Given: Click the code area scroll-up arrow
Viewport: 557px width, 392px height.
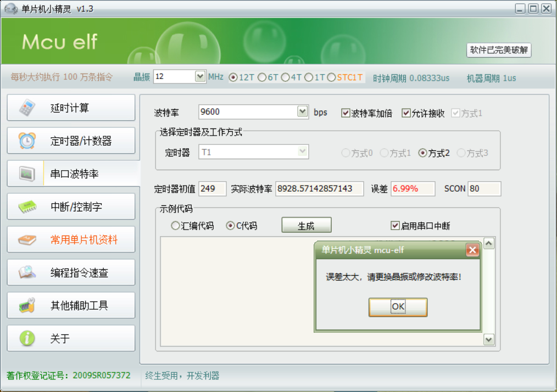Looking at the screenshot, I should [489, 244].
